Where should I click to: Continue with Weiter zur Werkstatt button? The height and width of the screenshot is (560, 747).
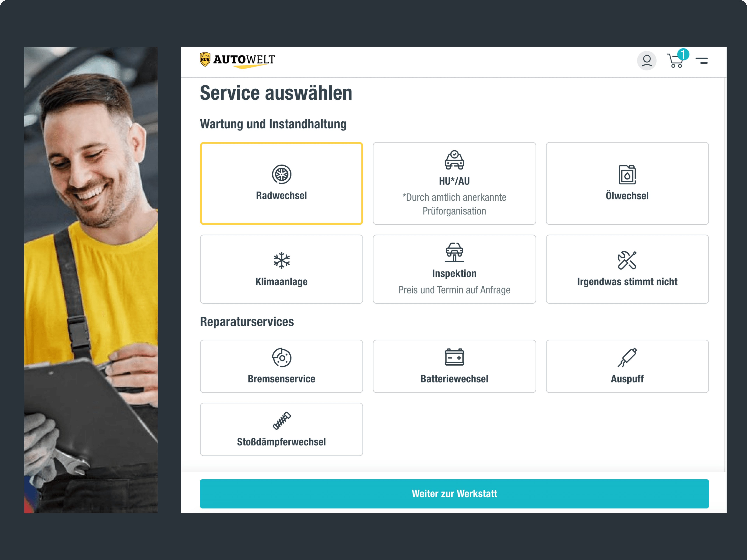click(454, 493)
